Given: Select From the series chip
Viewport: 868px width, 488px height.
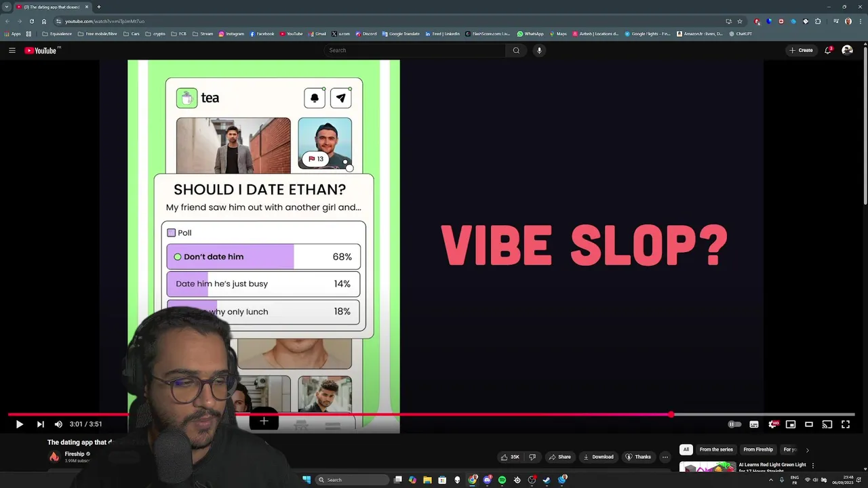Looking at the screenshot, I should point(716,449).
